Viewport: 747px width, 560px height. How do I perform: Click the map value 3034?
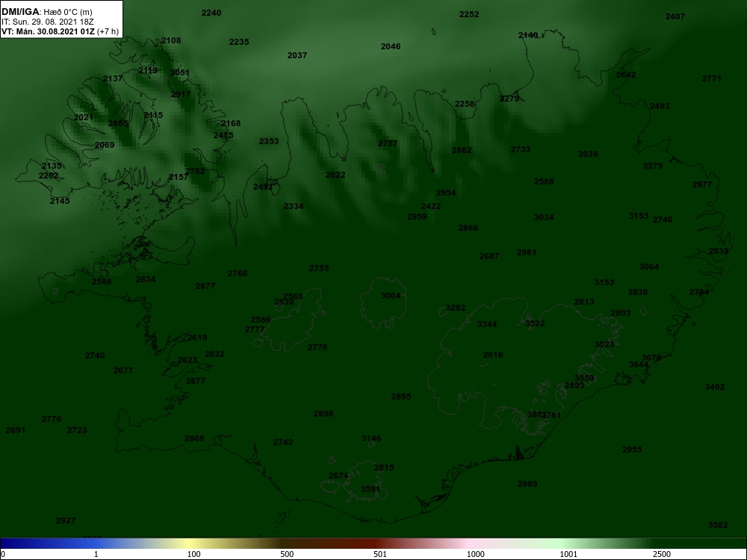[x=544, y=217]
